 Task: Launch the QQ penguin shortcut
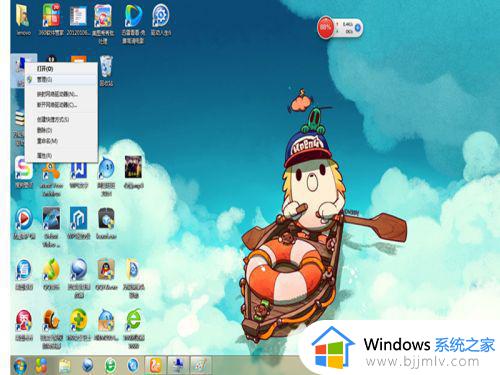point(106,274)
